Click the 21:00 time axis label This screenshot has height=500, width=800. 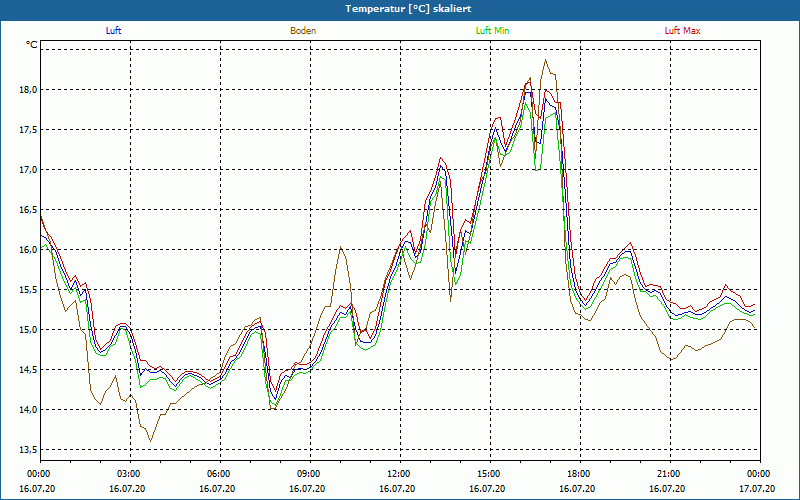[x=670, y=473]
